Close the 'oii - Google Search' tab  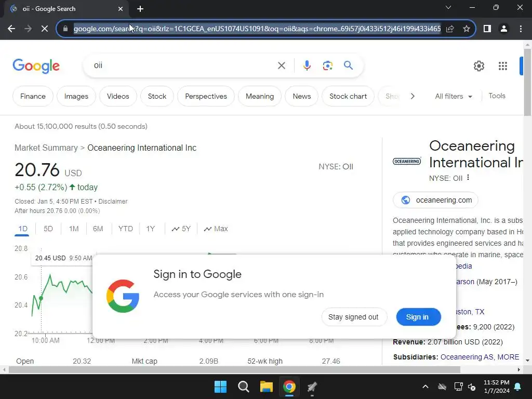pos(121,9)
